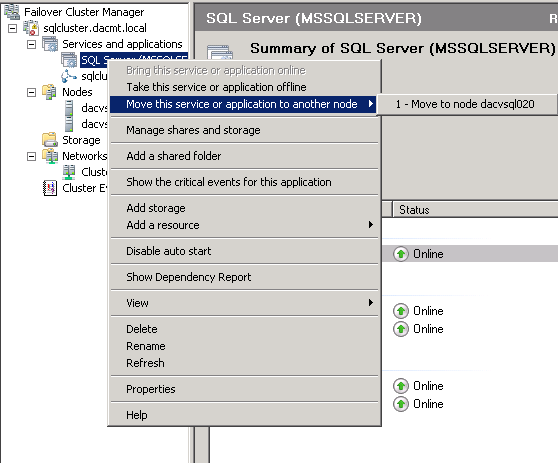Choose Add storage from context menu
Viewport: 558px width, 463px height.
coord(244,208)
